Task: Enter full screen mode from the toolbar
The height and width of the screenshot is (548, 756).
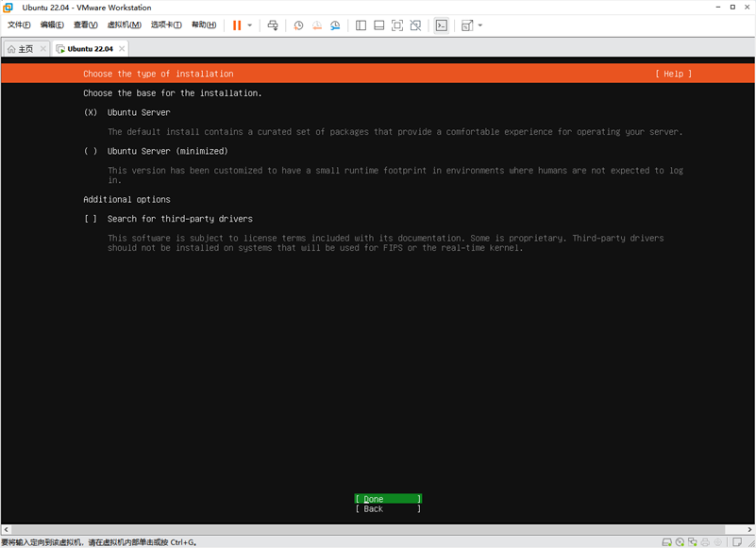Action: (x=397, y=25)
